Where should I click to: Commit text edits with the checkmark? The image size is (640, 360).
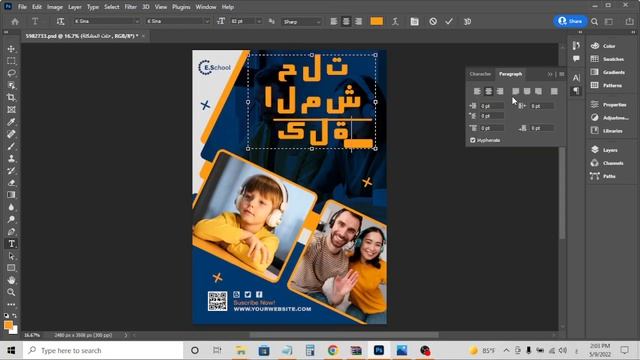[449, 21]
